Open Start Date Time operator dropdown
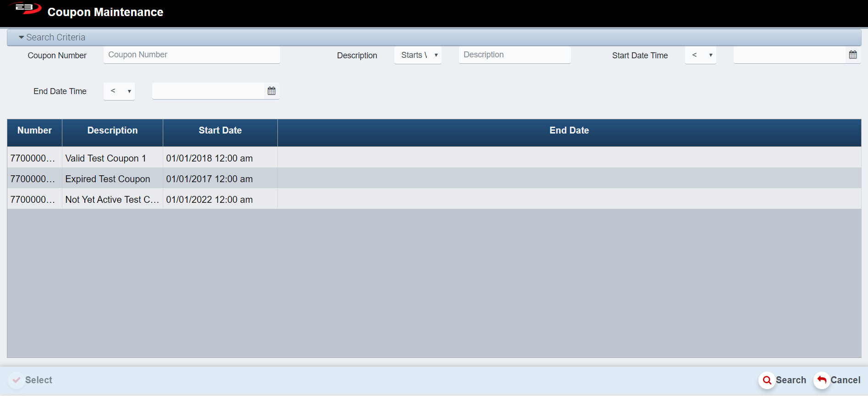This screenshot has height=396, width=868. pyautogui.click(x=700, y=55)
